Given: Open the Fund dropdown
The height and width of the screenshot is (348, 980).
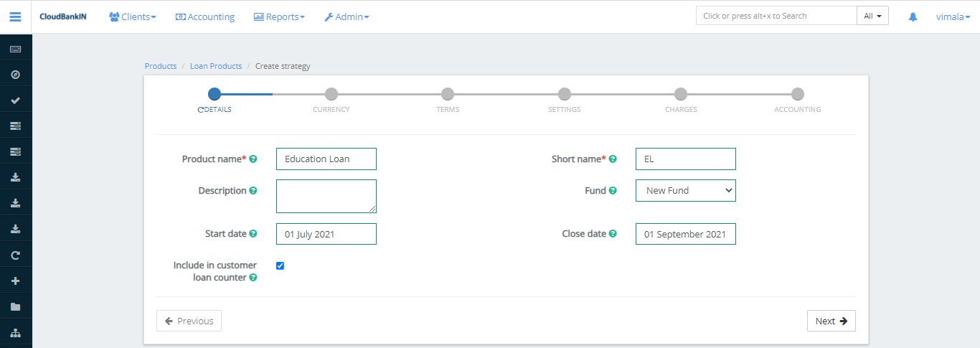Looking at the screenshot, I should [x=685, y=190].
